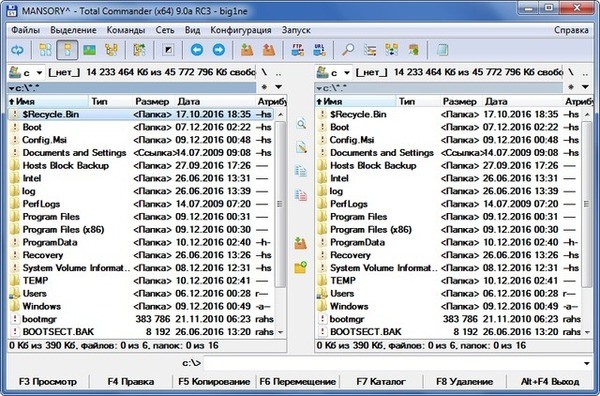The image size is (600, 396).
Task: Click the F7 Каталог button
Action: (x=381, y=381)
